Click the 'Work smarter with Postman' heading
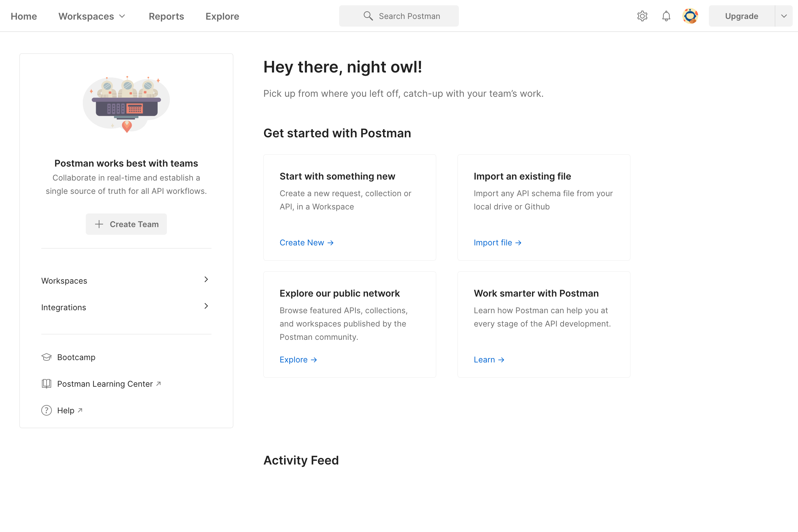 (x=536, y=294)
